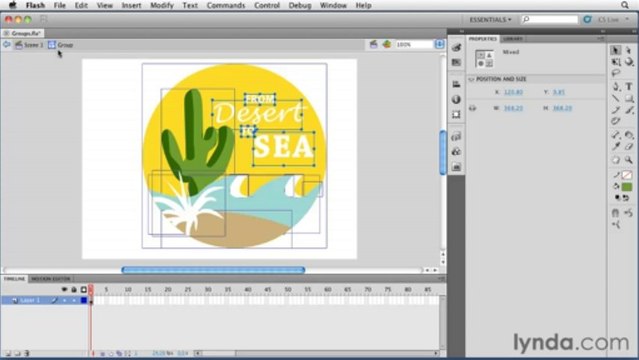Open the Timeline panel options menu

(441, 279)
